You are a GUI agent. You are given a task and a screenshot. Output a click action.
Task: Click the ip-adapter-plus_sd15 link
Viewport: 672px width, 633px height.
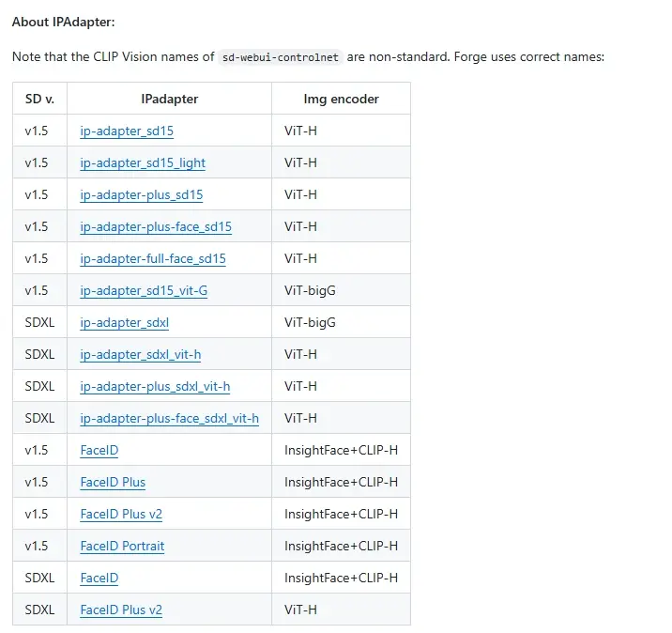coord(142,194)
